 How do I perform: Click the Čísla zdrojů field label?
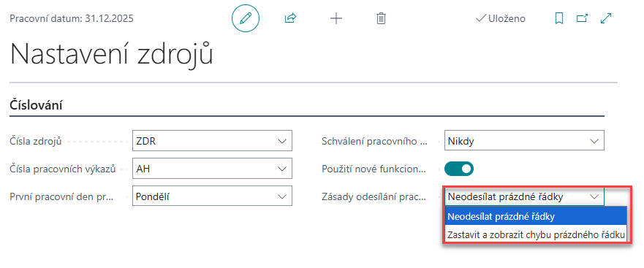point(35,141)
